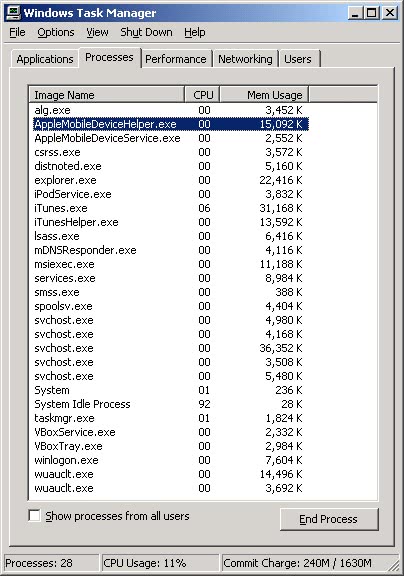
Task: Open the File menu
Action: pos(17,32)
